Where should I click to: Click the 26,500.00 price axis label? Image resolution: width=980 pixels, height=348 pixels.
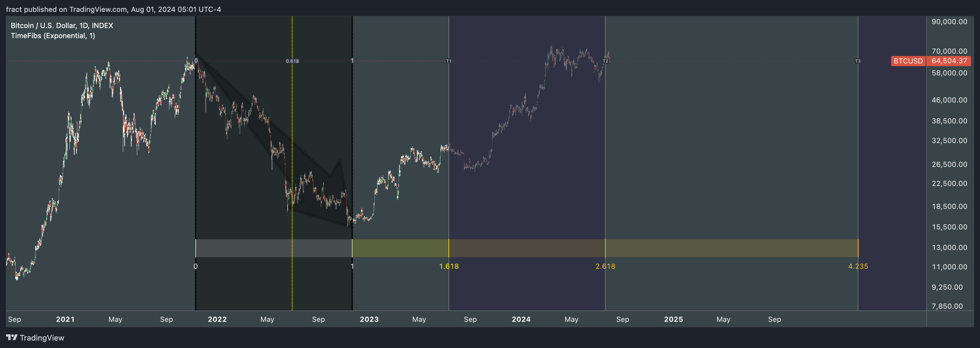[949, 164]
